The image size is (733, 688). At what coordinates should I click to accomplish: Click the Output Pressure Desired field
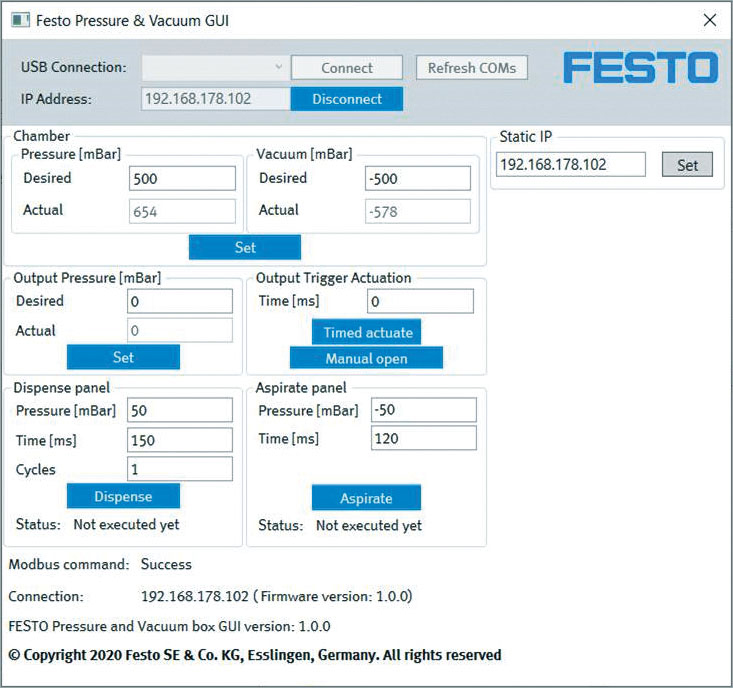[x=179, y=301]
